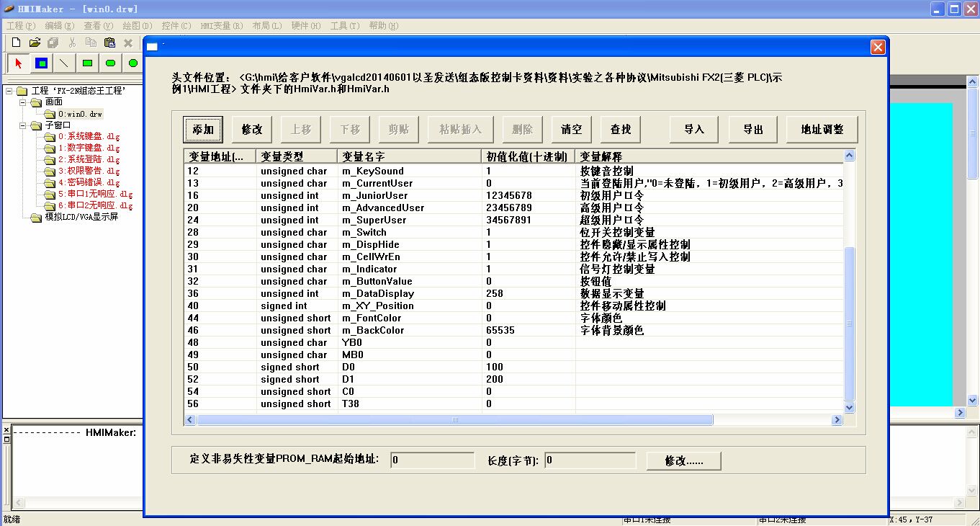Select the diagonal line drawing tool
This screenshot has width=980, height=526.
coord(64,63)
